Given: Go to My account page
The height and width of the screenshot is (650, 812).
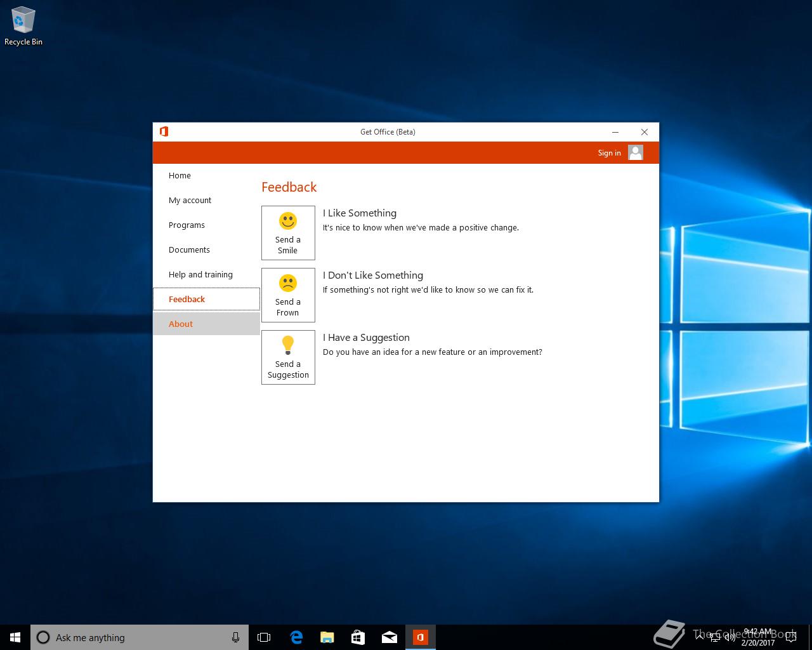Looking at the screenshot, I should click(x=206, y=200).
